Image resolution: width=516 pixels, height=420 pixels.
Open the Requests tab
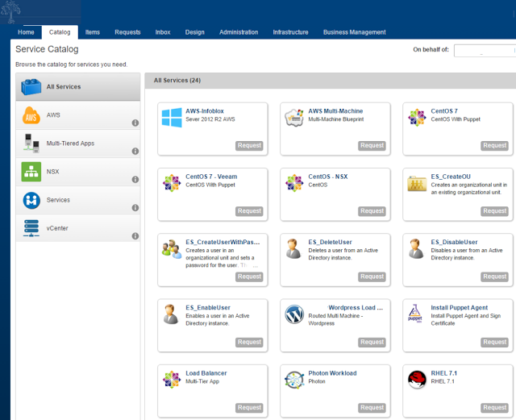(127, 32)
